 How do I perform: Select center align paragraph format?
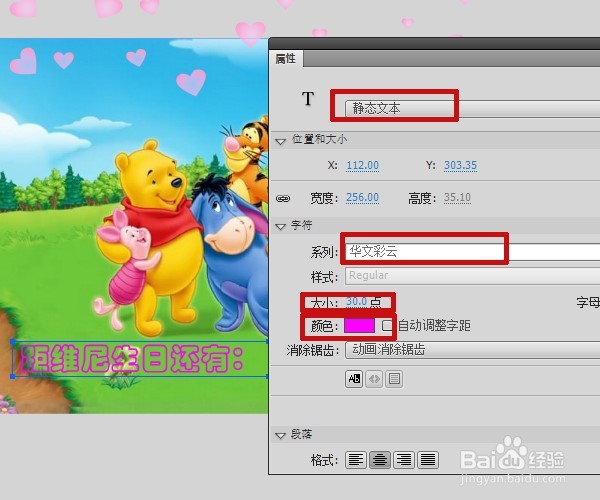[x=380, y=460]
